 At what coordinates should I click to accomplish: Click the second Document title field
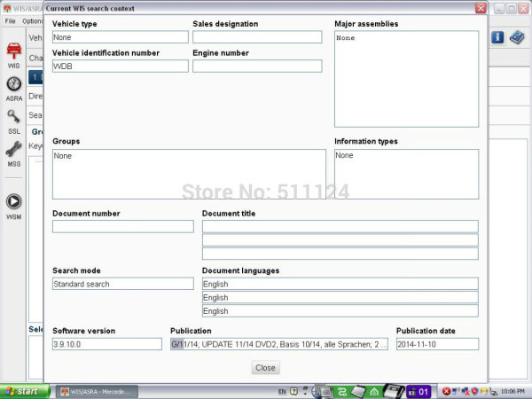click(340, 240)
